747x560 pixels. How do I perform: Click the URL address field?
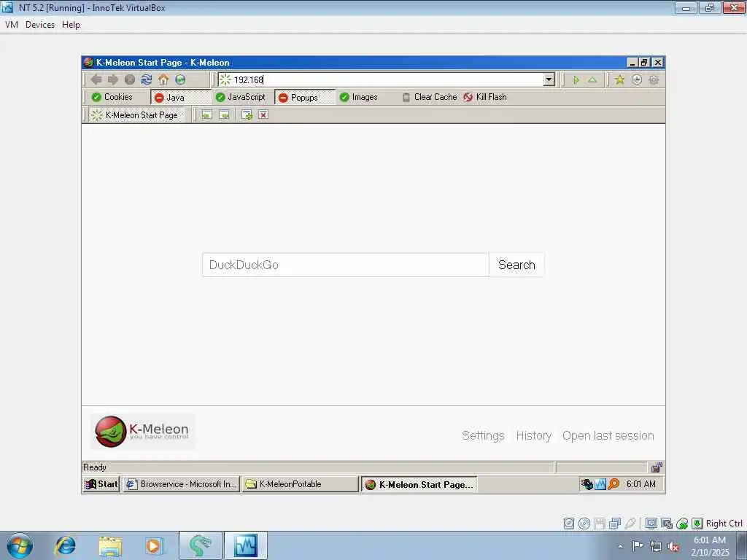pyautogui.click(x=387, y=79)
